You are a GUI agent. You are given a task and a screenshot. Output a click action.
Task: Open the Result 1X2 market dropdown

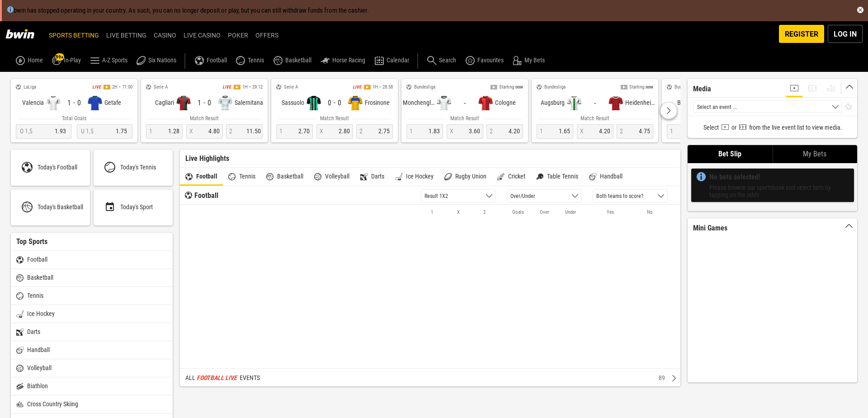click(458, 196)
